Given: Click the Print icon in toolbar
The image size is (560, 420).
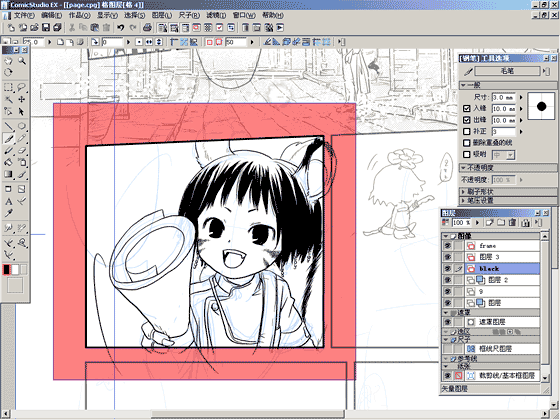Looking at the screenshot, I should [147, 28].
